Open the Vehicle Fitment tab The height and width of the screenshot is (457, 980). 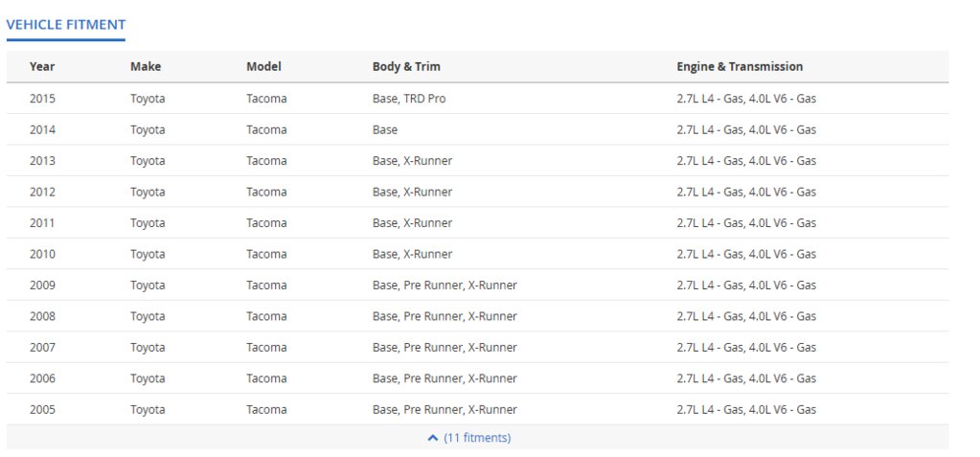(66, 25)
